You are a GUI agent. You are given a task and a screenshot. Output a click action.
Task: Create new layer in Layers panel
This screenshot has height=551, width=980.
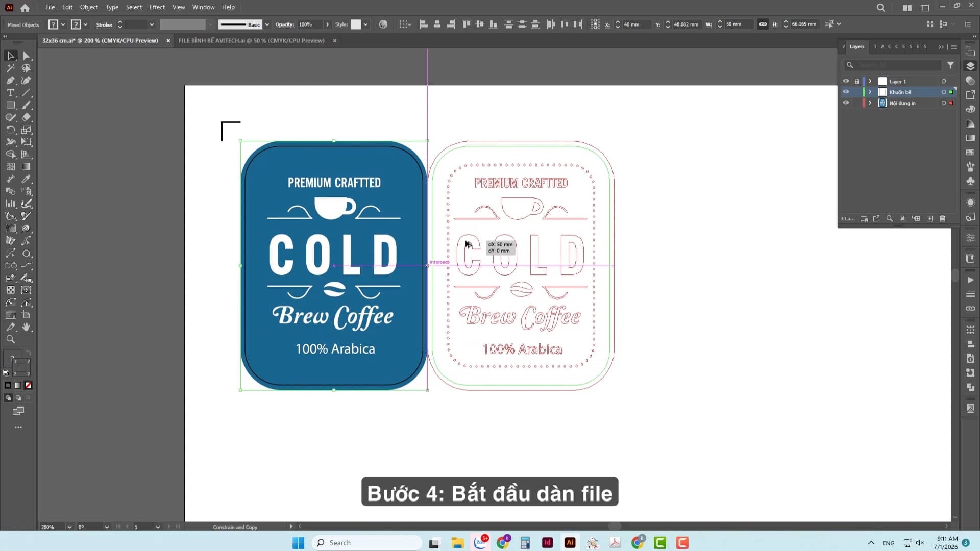click(x=929, y=219)
